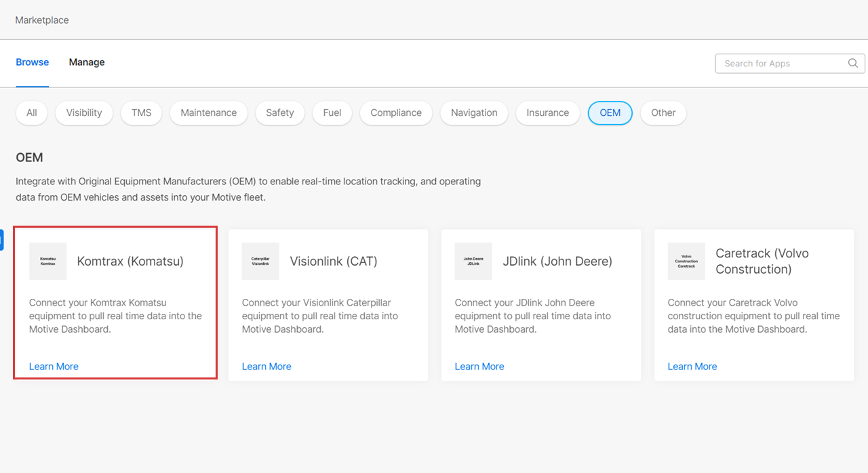
Task: Select the All category filter
Action: [x=32, y=113]
